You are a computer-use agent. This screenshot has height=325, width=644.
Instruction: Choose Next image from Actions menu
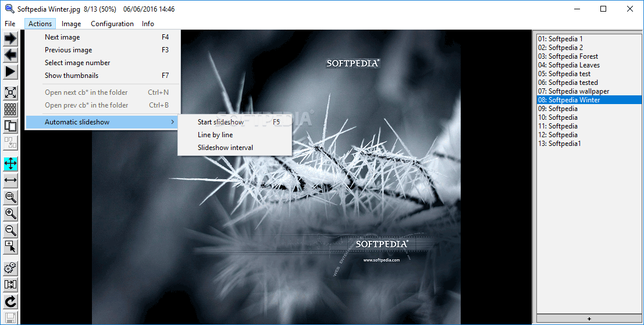[x=102, y=37]
